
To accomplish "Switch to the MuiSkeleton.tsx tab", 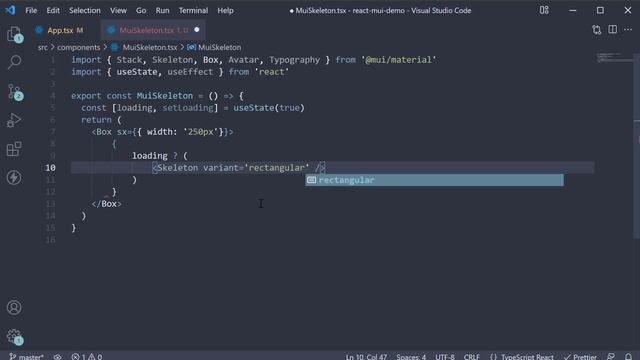I will [x=152, y=30].
